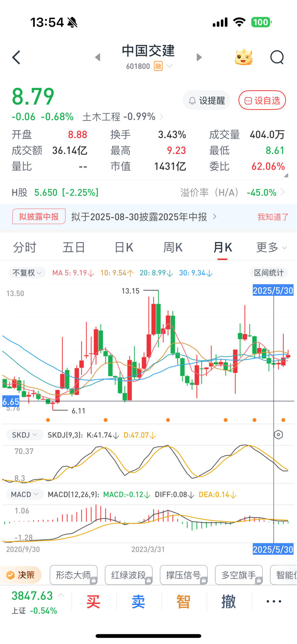Tap the back arrow icon

[x=16, y=58]
